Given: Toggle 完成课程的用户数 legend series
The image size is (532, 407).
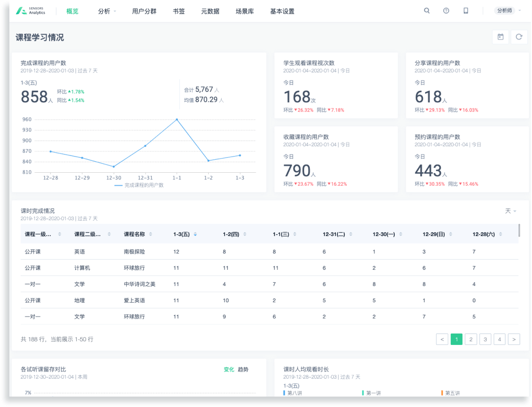Looking at the screenshot, I should (x=139, y=185).
